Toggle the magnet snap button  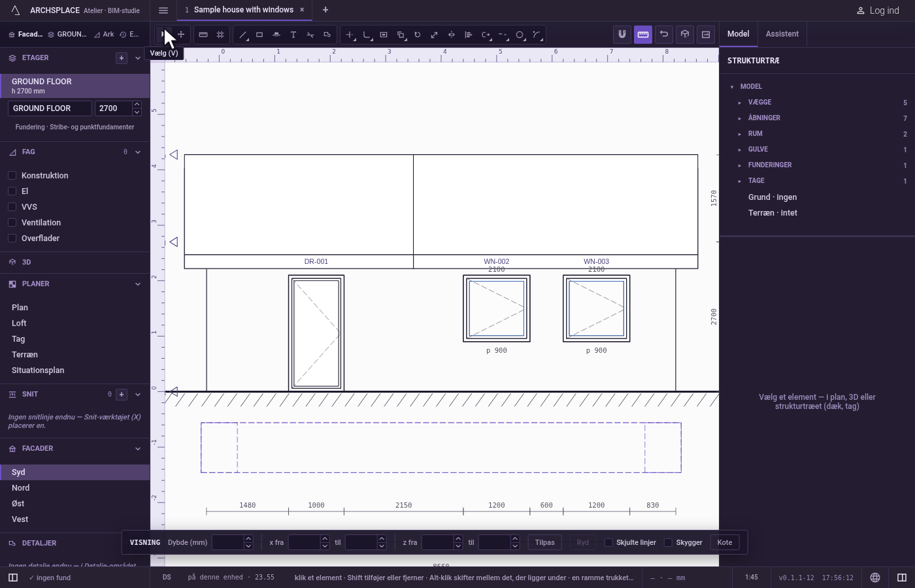pos(622,34)
